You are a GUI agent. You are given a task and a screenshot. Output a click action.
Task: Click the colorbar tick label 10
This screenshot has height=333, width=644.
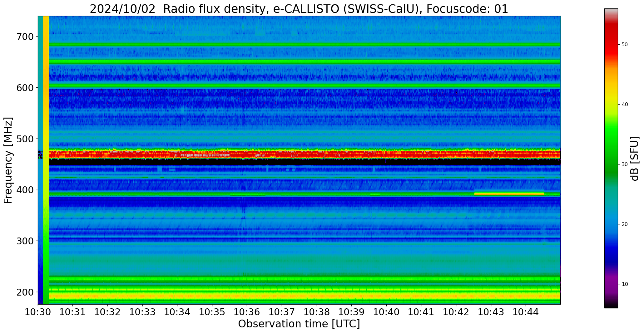click(x=625, y=284)
